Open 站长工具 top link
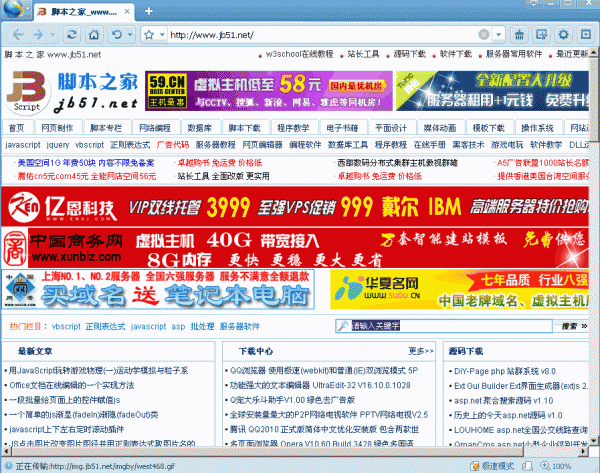The image size is (600, 473). (363, 54)
